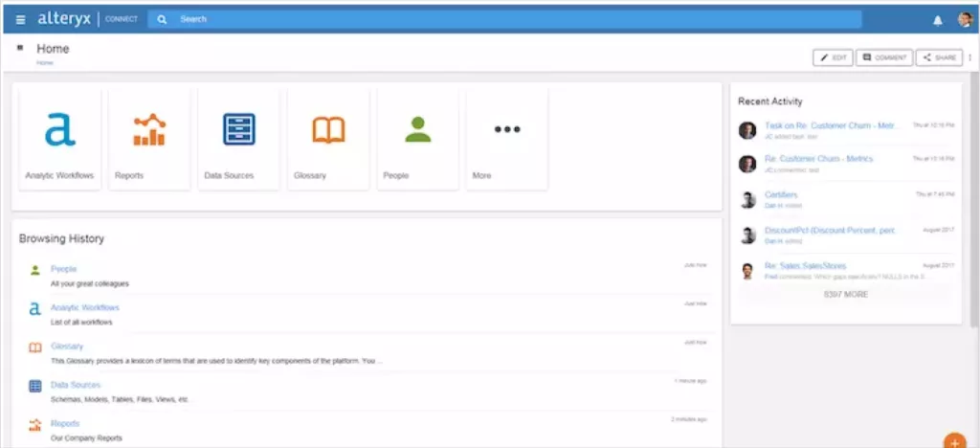Expand the More tile
The height and width of the screenshot is (448, 980).
click(507, 139)
